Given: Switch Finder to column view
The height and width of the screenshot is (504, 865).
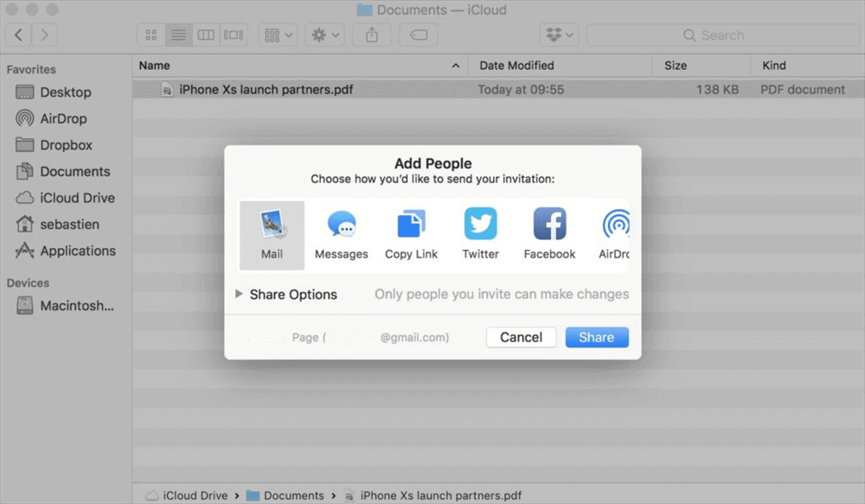Looking at the screenshot, I should 206,35.
